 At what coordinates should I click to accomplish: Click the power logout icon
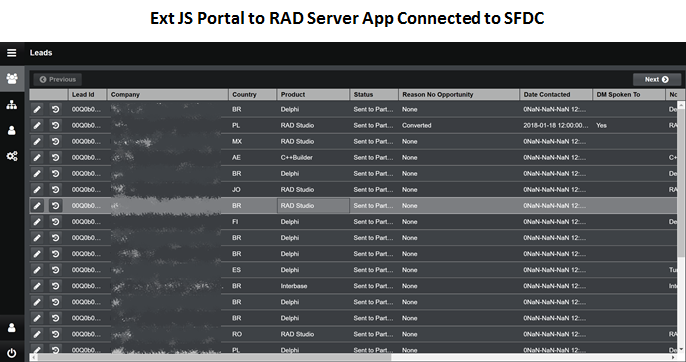[12, 353]
